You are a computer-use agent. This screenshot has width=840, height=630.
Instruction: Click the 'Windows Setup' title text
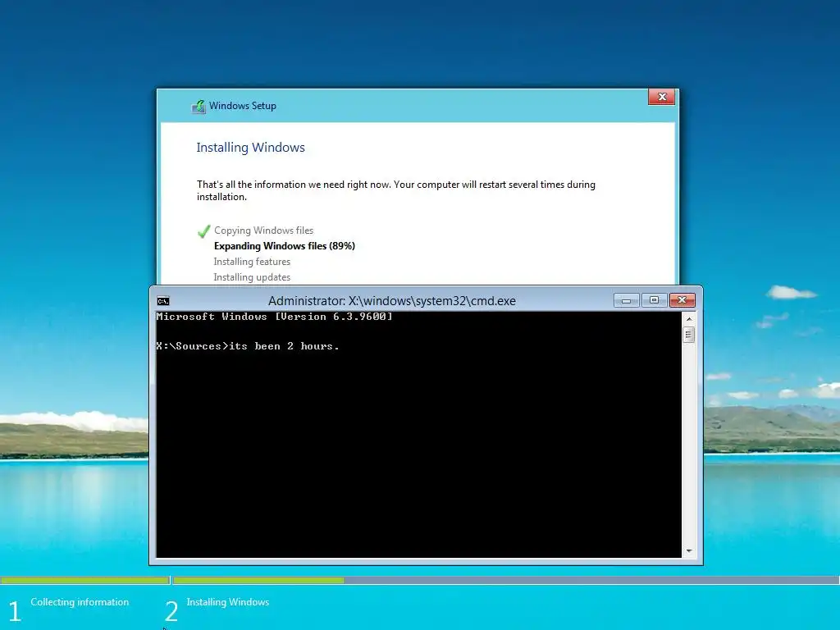(x=243, y=106)
